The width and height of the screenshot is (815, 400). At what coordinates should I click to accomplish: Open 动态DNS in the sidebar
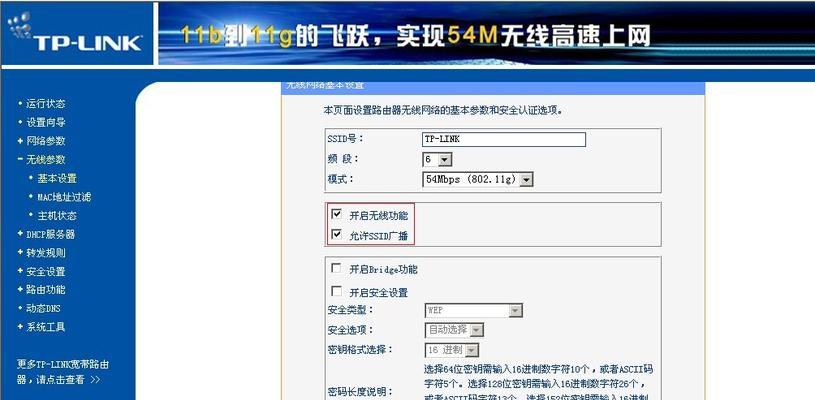tap(44, 308)
